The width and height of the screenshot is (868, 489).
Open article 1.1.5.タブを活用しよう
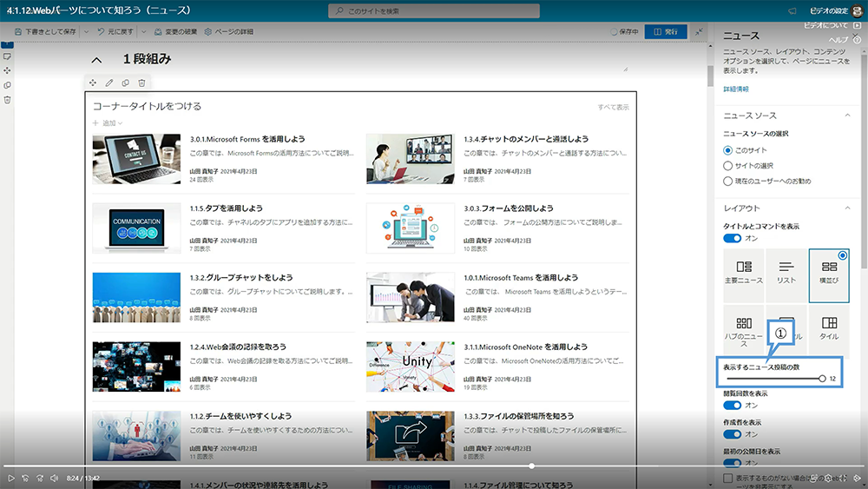[x=227, y=208]
